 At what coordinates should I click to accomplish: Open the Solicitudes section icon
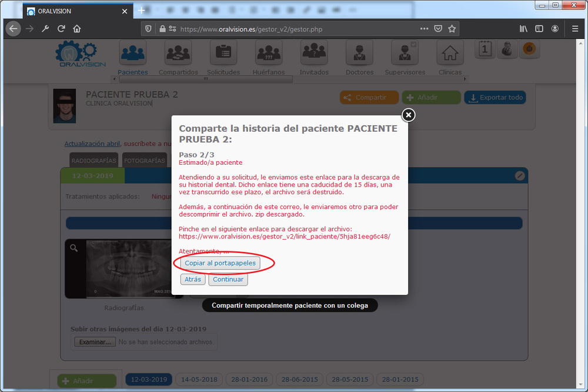click(223, 54)
